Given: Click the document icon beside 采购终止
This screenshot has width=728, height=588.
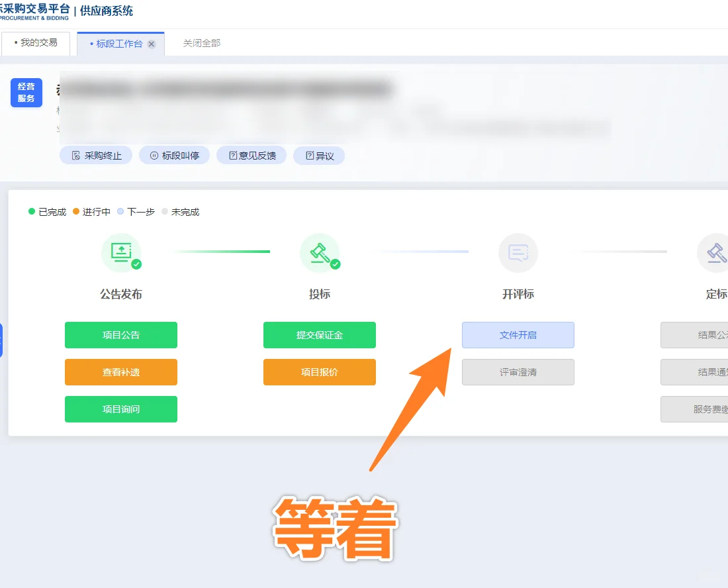Looking at the screenshot, I should 77,155.
